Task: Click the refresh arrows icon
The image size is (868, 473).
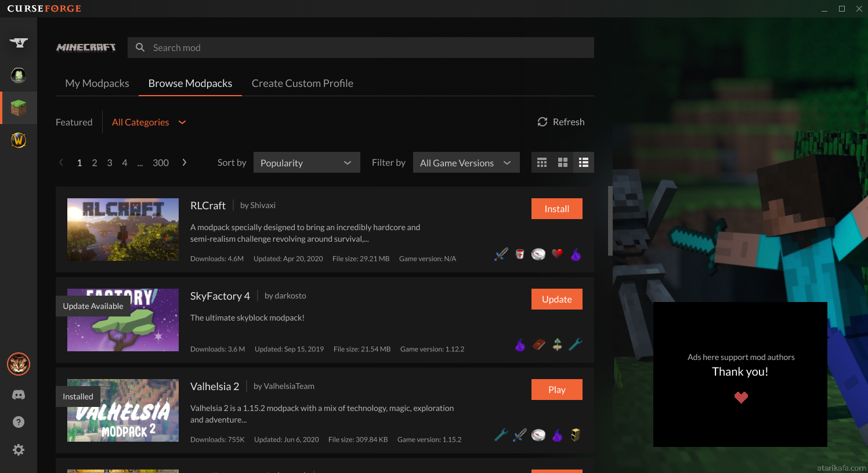Action: click(x=542, y=122)
